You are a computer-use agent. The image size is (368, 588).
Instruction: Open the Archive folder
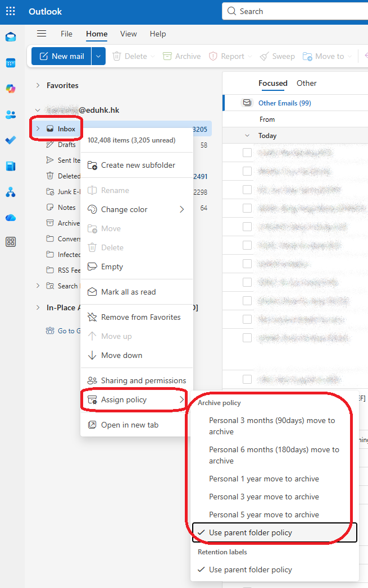coord(63,223)
